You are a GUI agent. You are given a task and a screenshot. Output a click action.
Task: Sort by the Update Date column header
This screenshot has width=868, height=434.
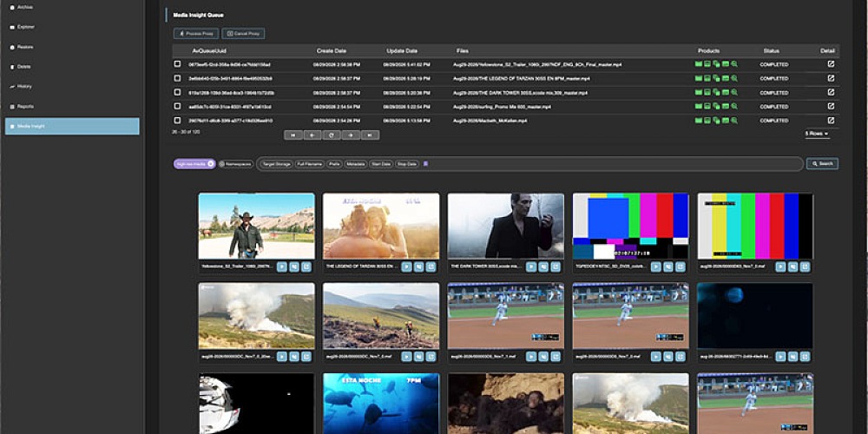click(401, 51)
